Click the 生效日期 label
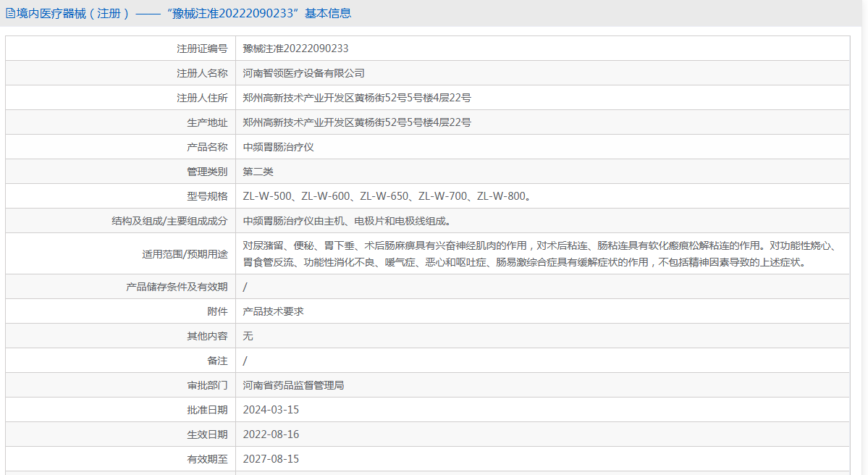Viewport: 868px width, 475px height. 207,434
